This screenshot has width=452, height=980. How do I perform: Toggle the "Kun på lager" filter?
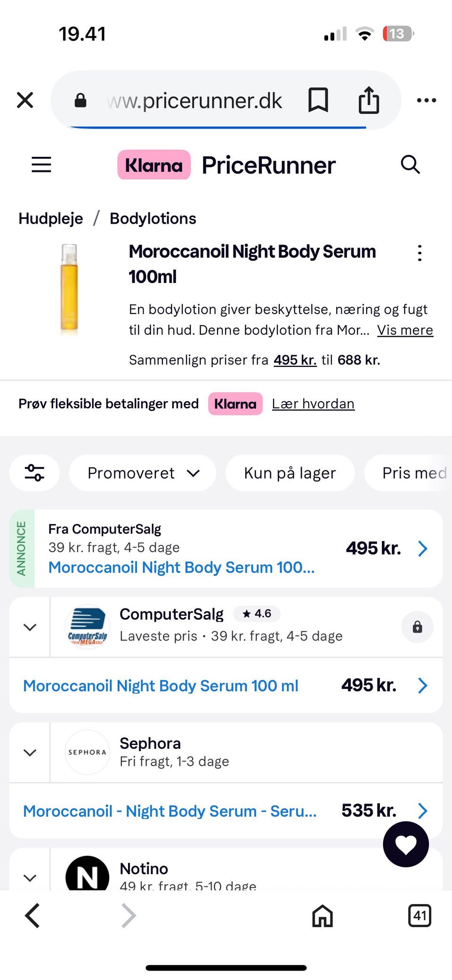(290, 473)
